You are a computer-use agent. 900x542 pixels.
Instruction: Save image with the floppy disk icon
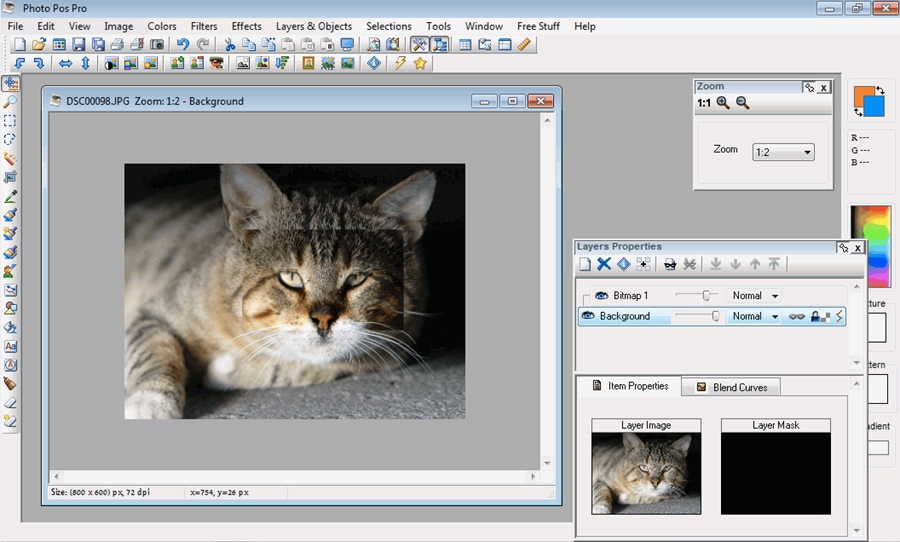(x=79, y=44)
